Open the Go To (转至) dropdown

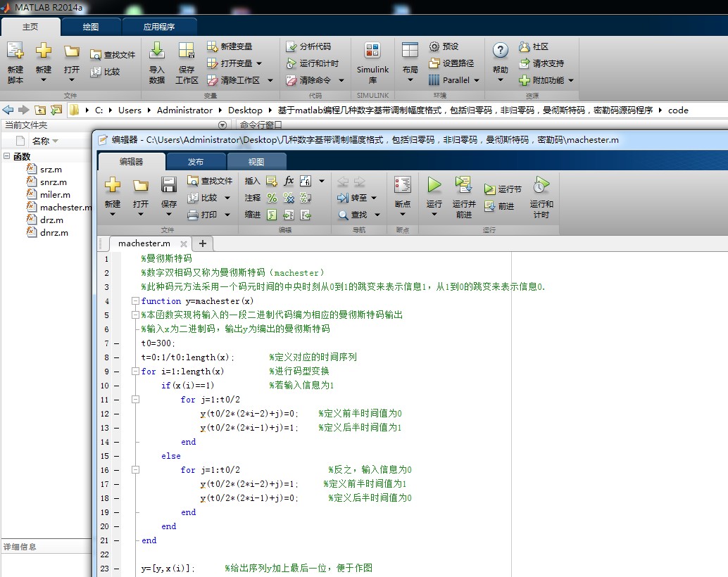374,198
